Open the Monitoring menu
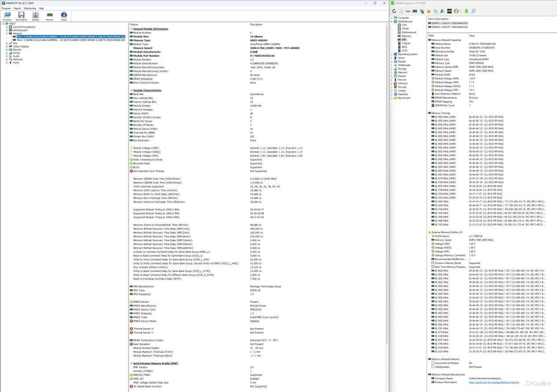The width and height of the screenshot is (557, 392). [x=30, y=8]
